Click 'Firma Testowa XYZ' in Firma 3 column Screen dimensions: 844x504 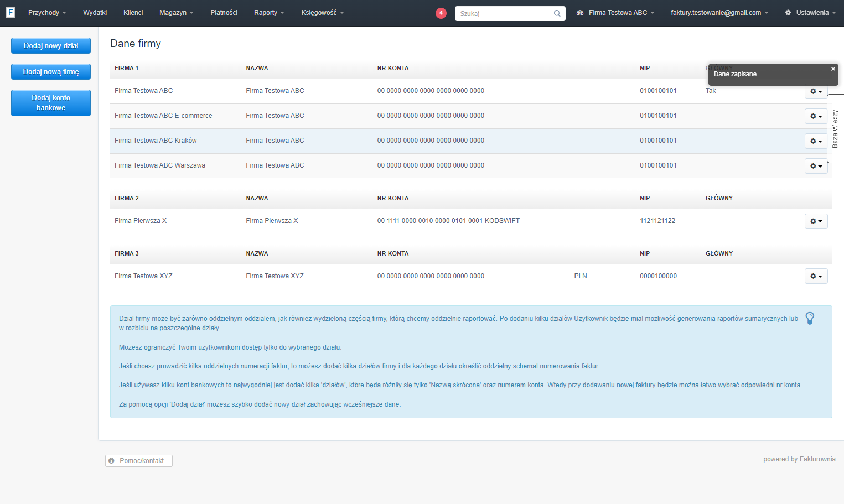(143, 276)
